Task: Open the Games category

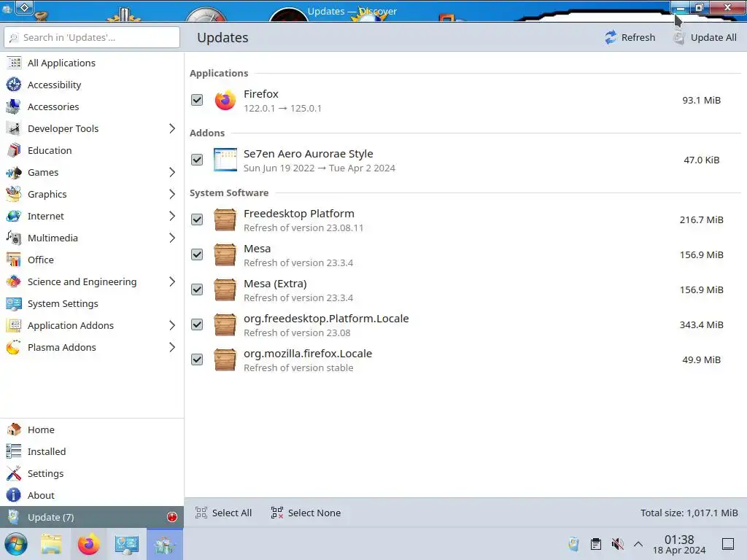Action: (91, 172)
